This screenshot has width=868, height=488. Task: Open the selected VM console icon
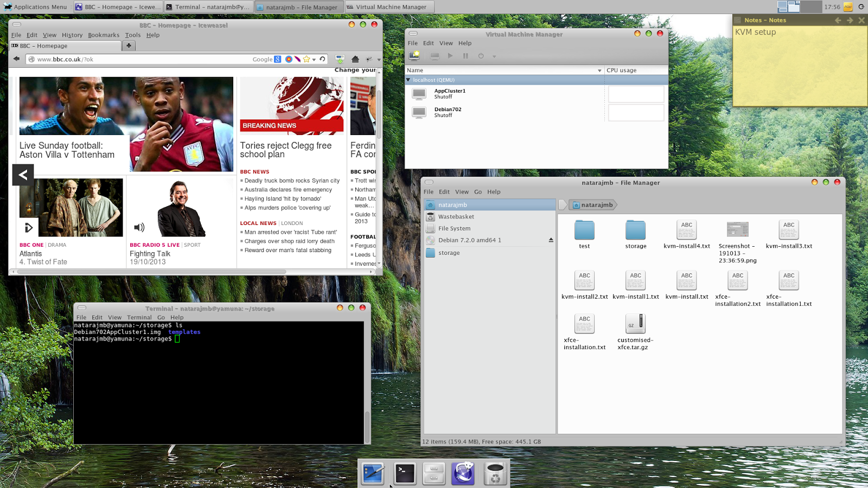[435, 56]
